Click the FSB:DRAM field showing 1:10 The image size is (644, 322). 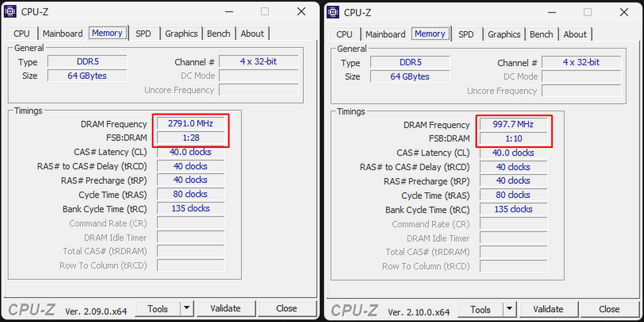pyautogui.click(x=514, y=138)
